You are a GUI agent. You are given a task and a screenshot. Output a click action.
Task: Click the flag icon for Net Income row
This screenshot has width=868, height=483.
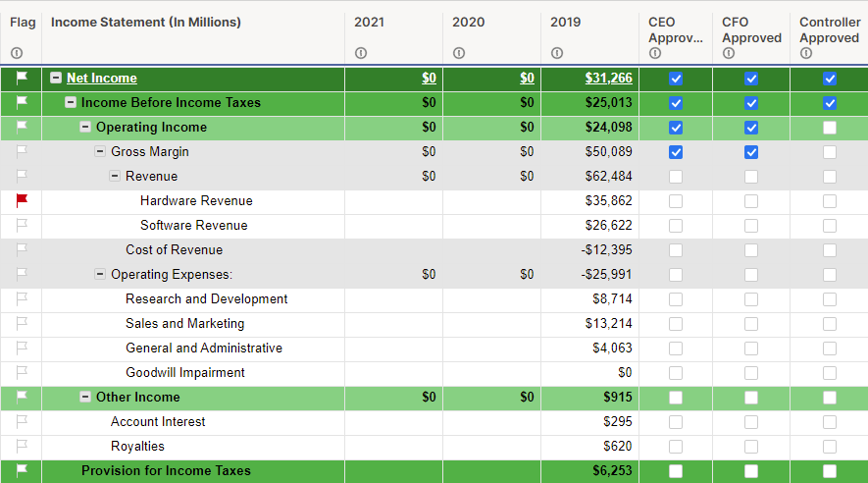pyautogui.click(x=22, y=79)
